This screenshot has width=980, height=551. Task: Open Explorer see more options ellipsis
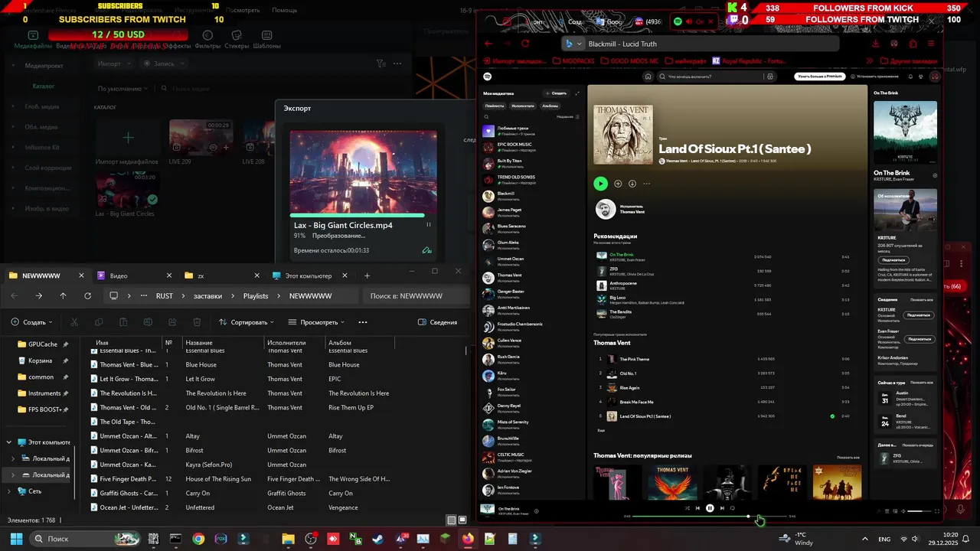(x=363, y=322)
